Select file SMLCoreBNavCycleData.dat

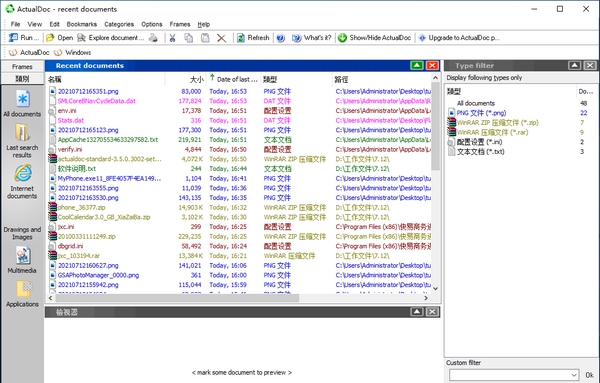96,101
